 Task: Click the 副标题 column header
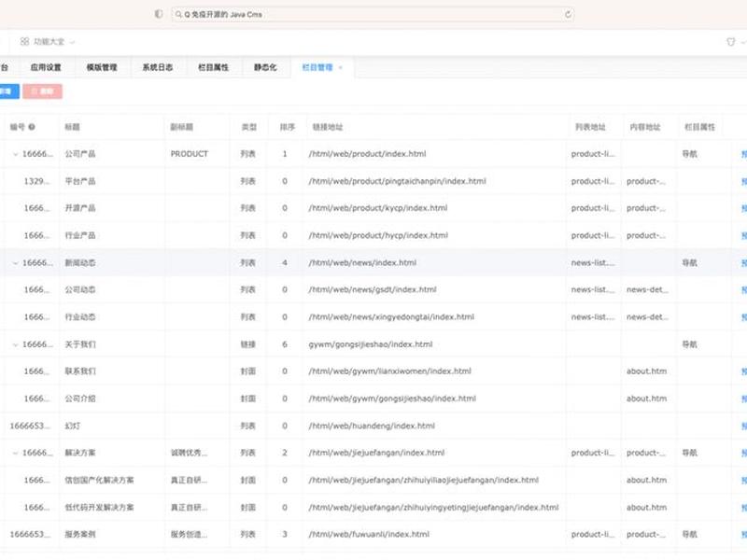click(x=182, y=127)
